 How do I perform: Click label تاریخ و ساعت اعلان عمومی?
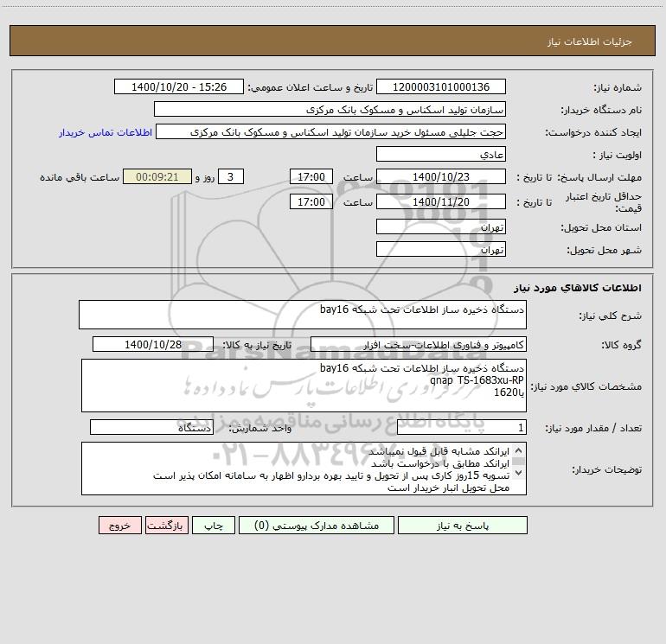pyautogui.click(x=310, y=88)
